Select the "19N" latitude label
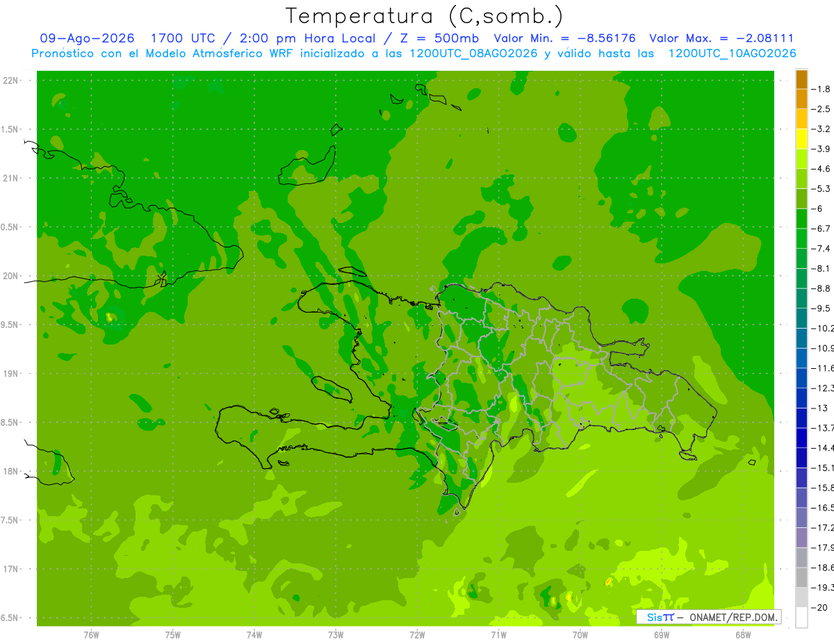 [11, 374]
